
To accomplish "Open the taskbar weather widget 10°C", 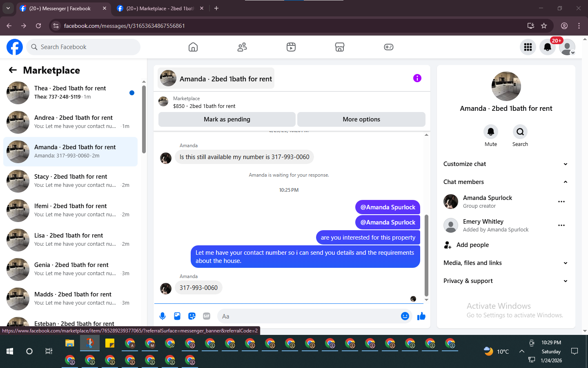I will tap(497, 351).
